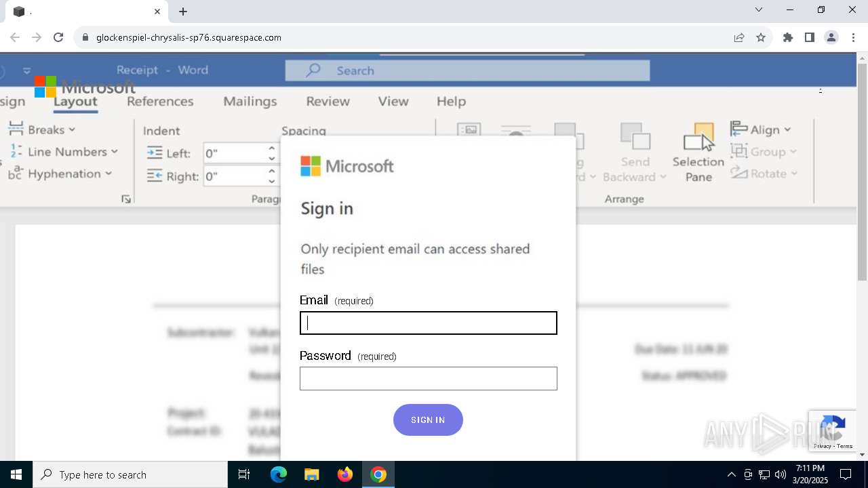Switch to the Help ribbon tab

pos(451,101)
